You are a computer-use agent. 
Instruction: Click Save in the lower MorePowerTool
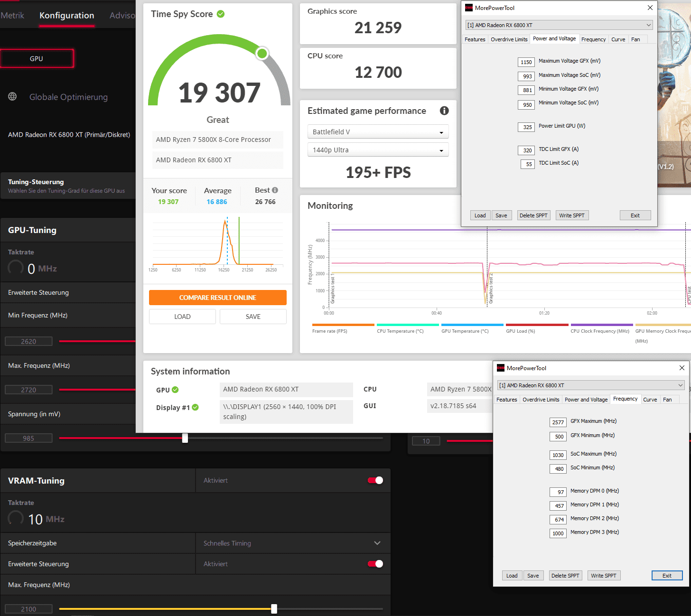tap(533, 576)
